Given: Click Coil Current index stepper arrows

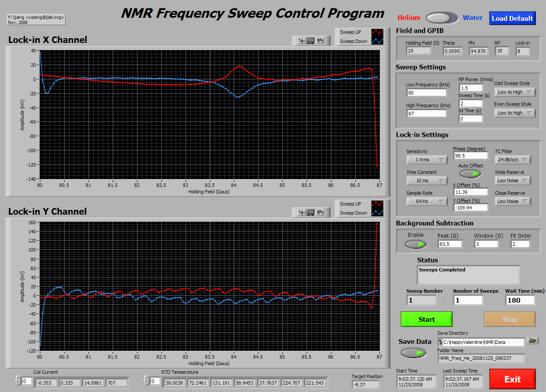Looking at the screenshot, I should pyautogui.click(x=18, y=381).
